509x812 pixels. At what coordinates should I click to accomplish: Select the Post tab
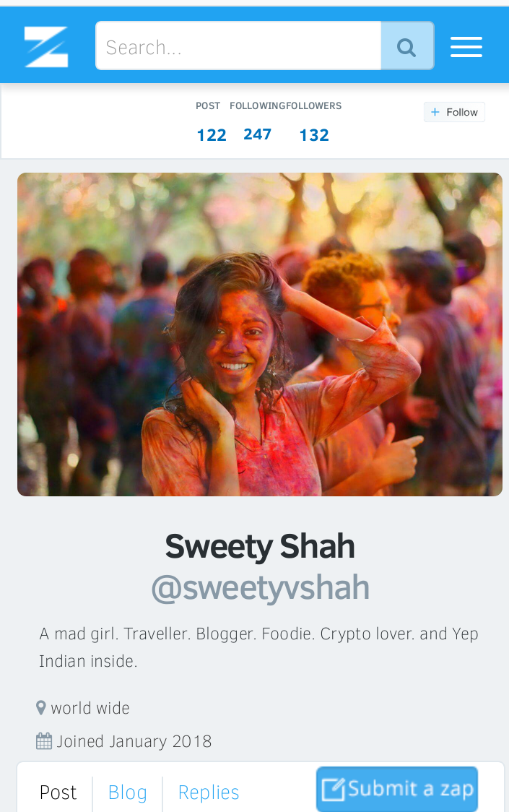pos(58,792)
